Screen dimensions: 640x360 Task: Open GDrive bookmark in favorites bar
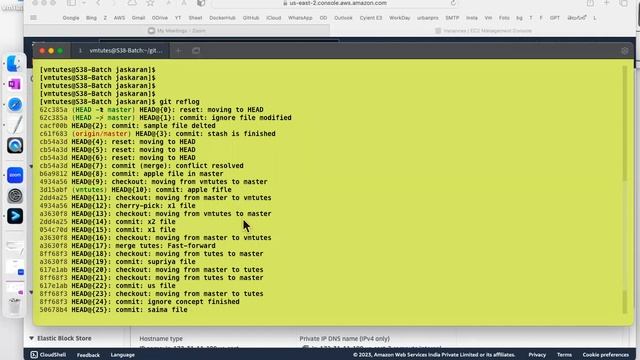point(160,18)
